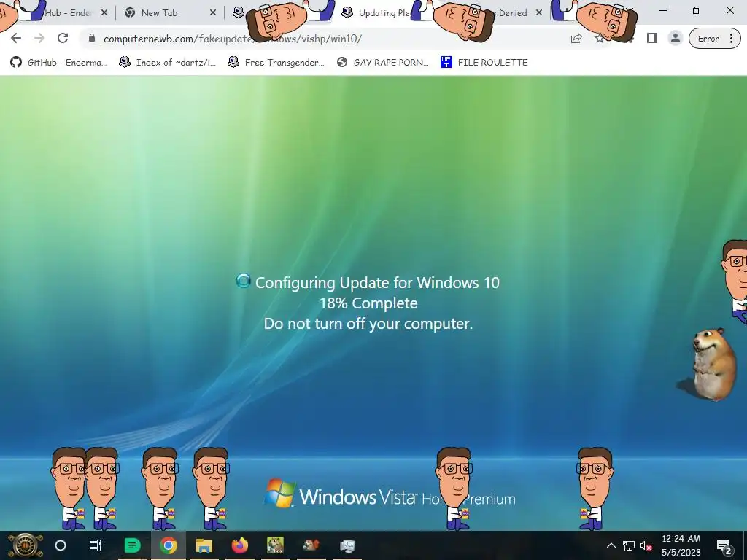Open the steampunk Start button

point(24,545)
